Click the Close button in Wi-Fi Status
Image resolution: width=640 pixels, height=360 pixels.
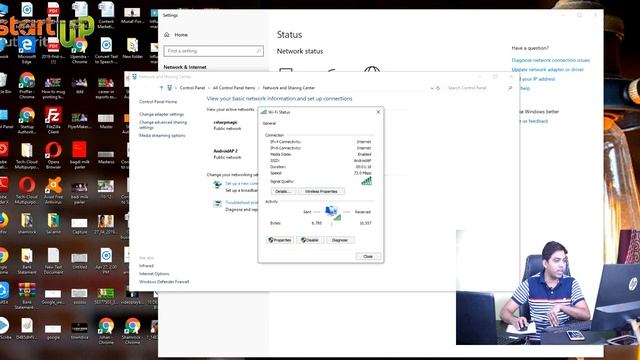coord(368,256)
